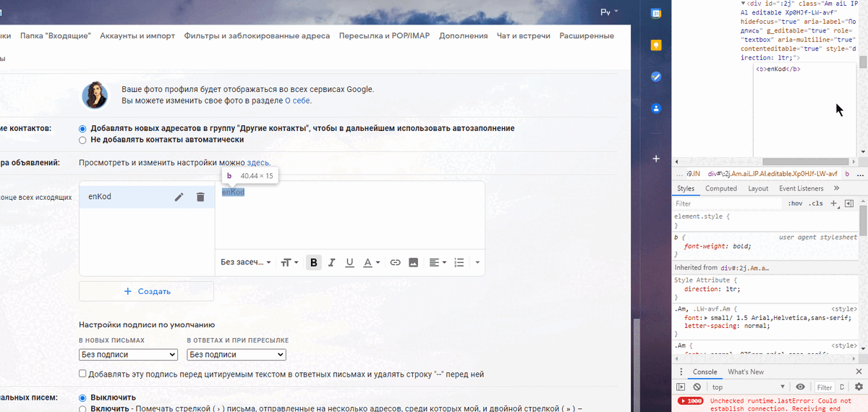Screen dimensions: 868x412
Task: Clear the DevTools console
Action: pos(697,387)
